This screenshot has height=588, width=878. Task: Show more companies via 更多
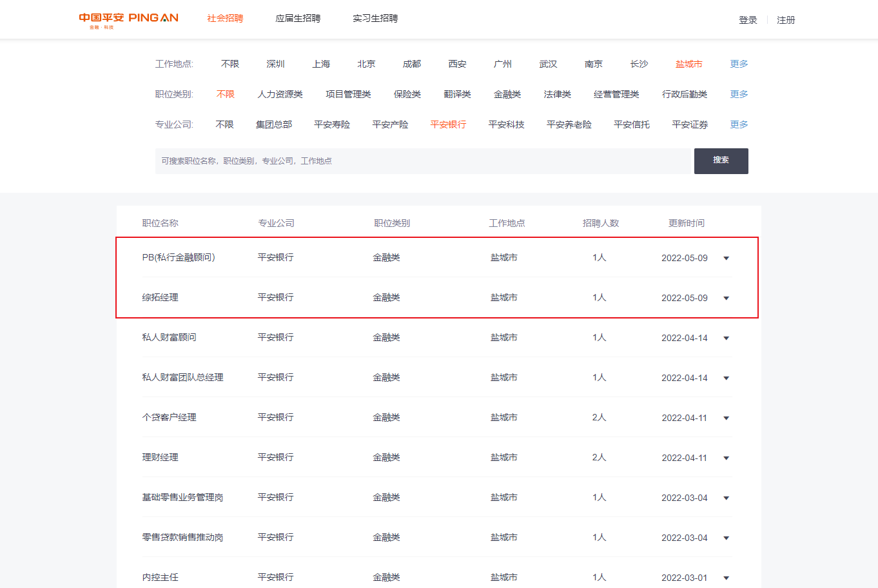[x=739, y=124]
